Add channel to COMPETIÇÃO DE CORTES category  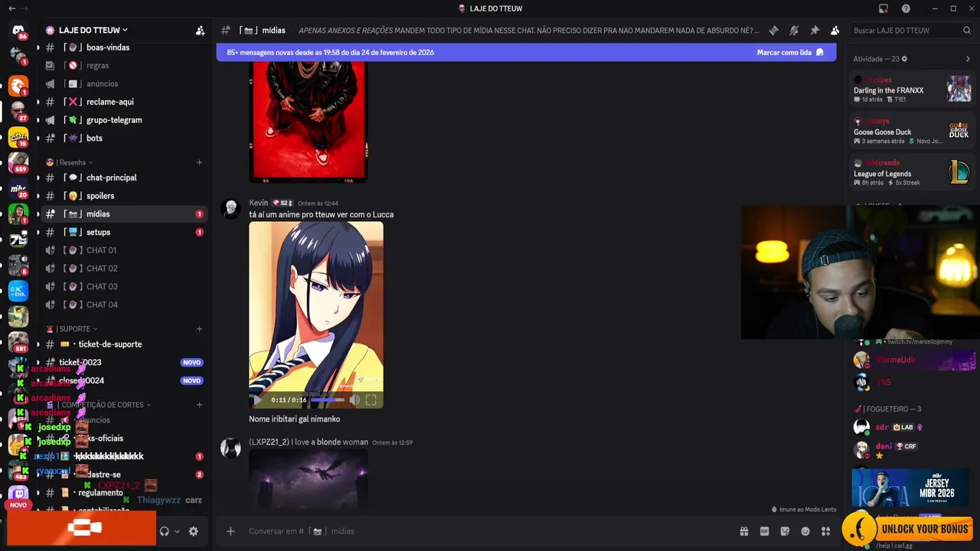pos(199,405)
